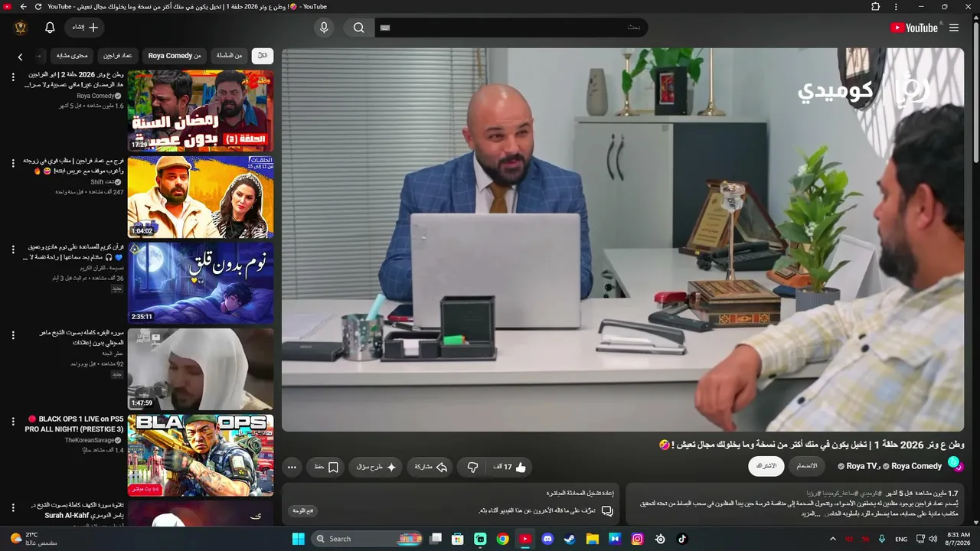Open Discord from the taskbar
Image resolution: width=980 pixels, height=551 pixels.
[547, 539]
